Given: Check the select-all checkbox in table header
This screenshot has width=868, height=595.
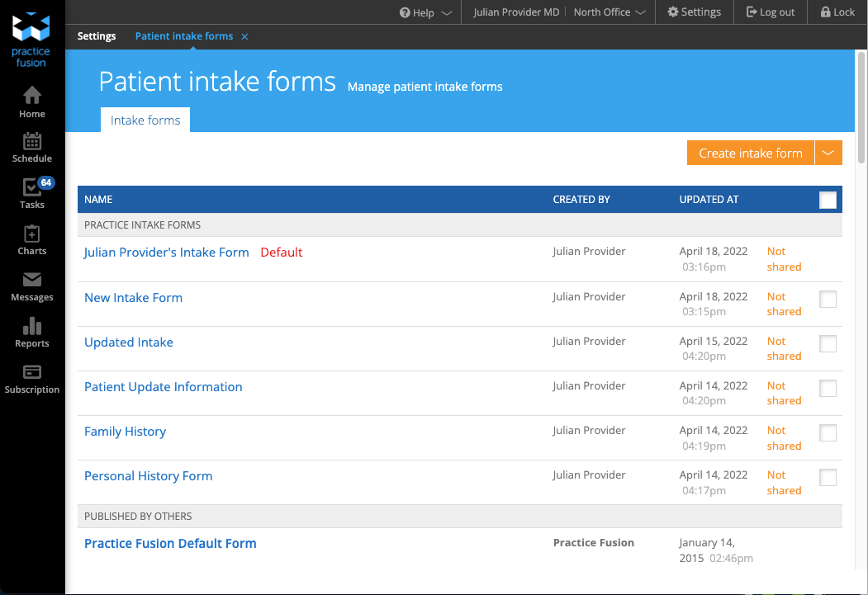Looking at the screenshot, I should 828,199.
